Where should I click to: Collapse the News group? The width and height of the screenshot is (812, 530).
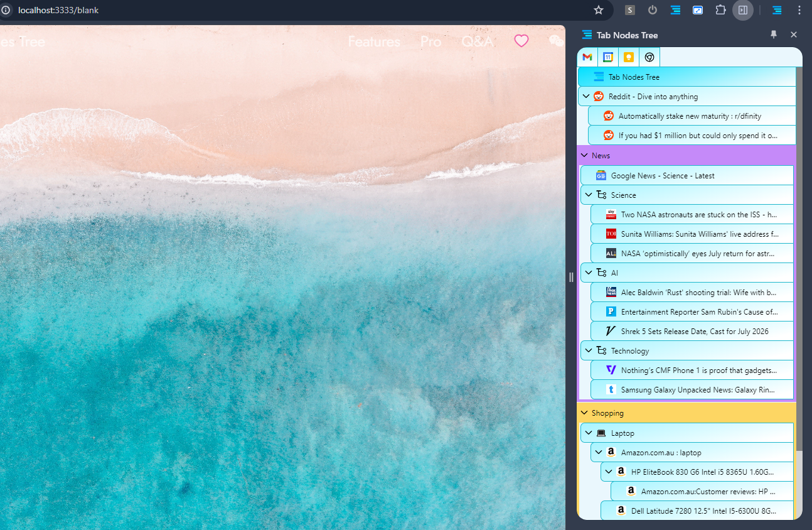coord(584,155)
